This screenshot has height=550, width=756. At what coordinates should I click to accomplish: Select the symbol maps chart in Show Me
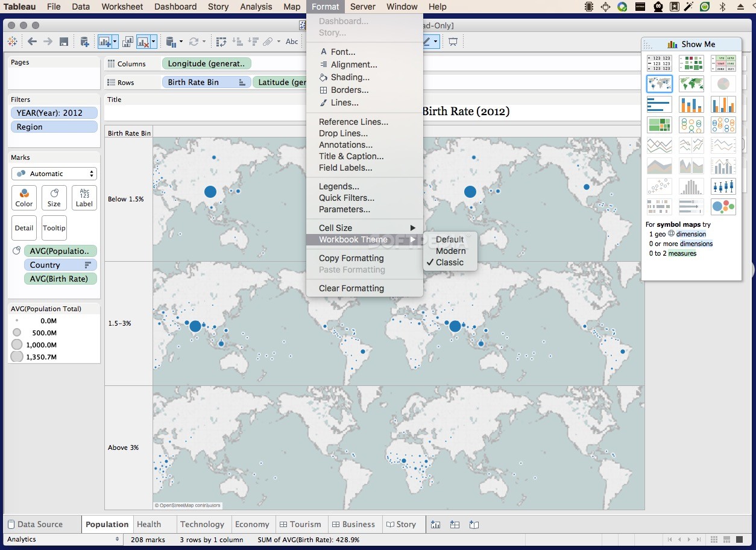point(659,84)
